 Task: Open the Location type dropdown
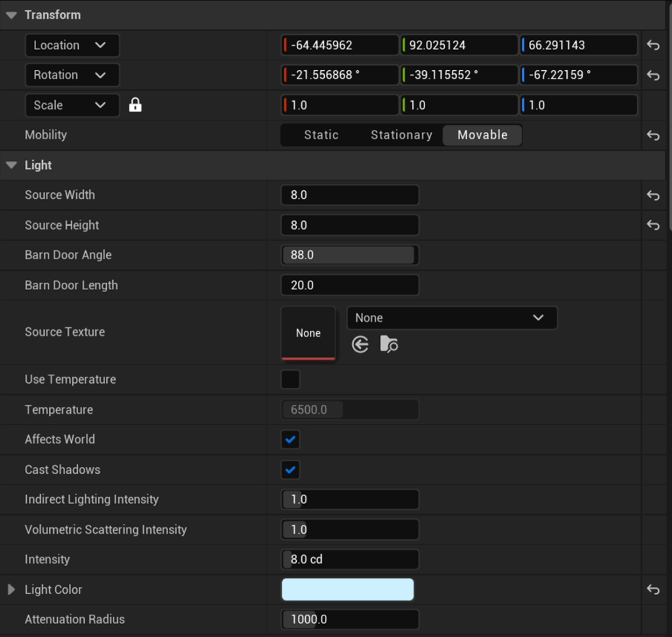(72, 45)
